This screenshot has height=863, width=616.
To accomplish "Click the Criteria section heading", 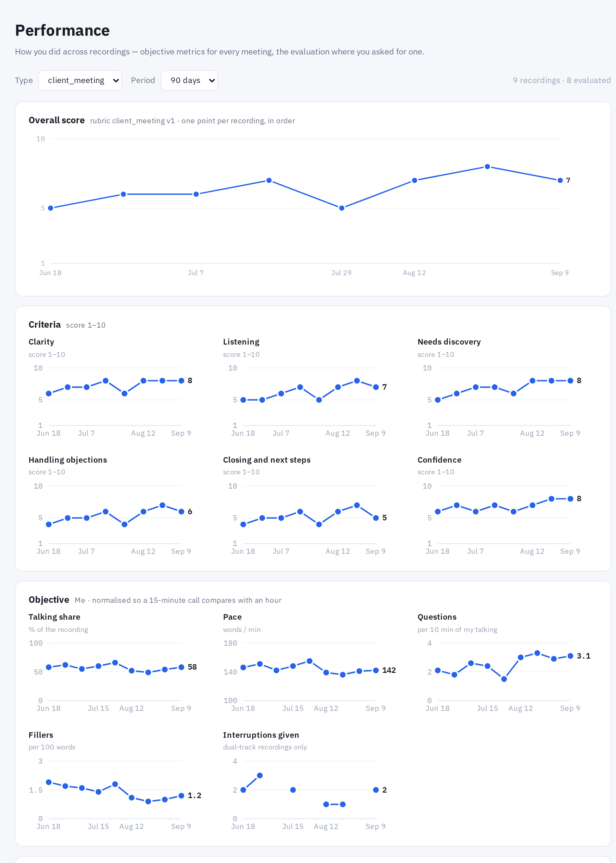I will pyautogui.click(x=45, y=324).
